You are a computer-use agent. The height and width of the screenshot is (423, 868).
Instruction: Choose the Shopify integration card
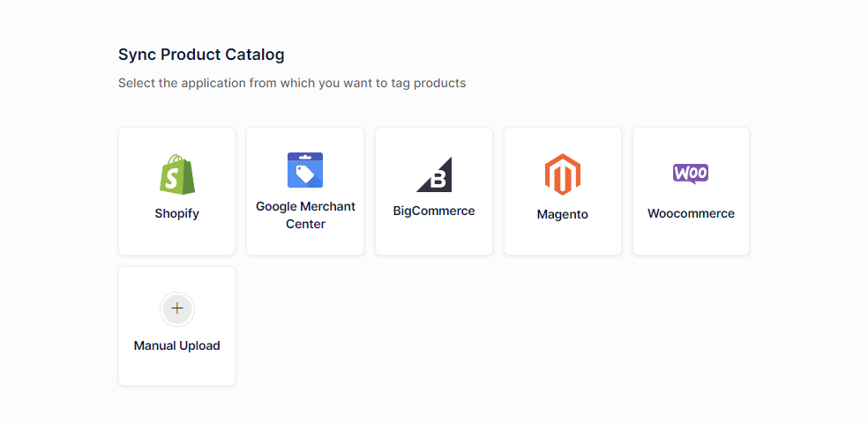[x=176, y=238]
